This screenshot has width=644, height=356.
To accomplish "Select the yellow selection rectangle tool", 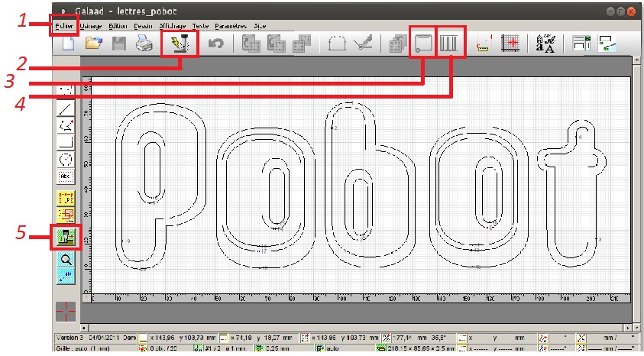I will (66, 197).
